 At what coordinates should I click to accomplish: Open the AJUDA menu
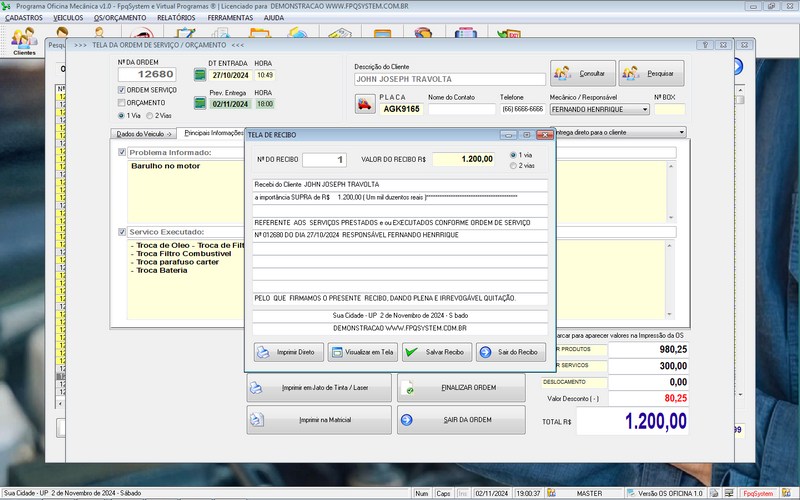(x=273, y=18)
